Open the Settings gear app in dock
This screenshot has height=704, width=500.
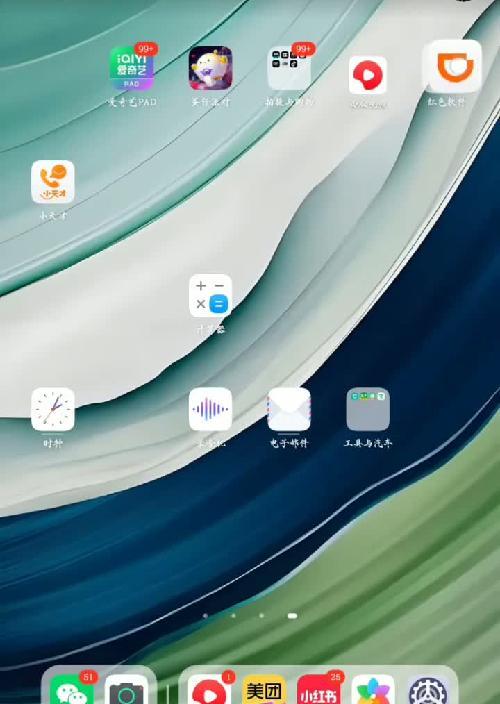(428, 689)
